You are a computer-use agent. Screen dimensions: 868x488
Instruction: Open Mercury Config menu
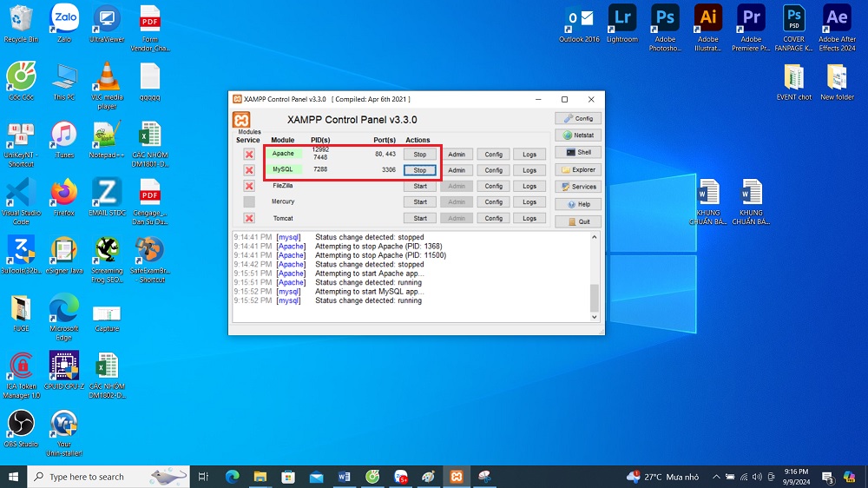[x=493, y=202]
